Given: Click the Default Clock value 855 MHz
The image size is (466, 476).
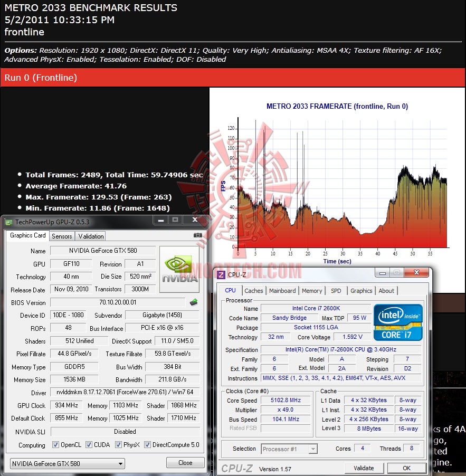Looking at the screenshot, I should tap(66, 418).
